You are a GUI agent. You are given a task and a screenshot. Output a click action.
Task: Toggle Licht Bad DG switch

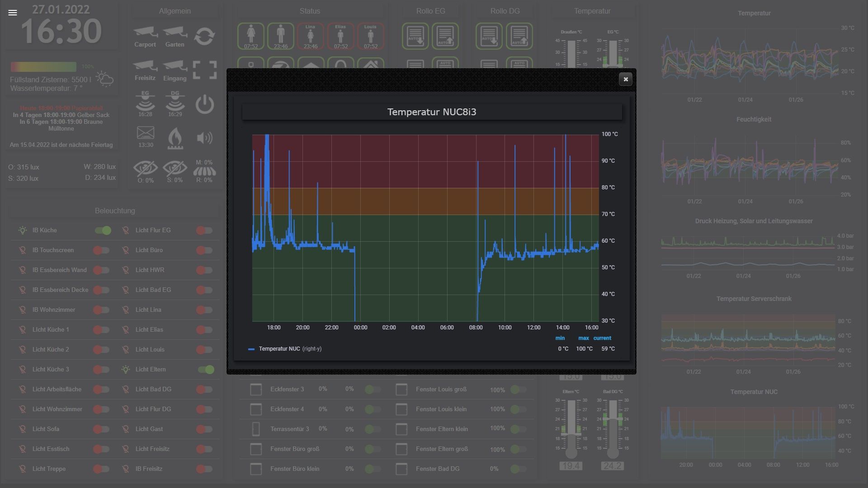204,389
